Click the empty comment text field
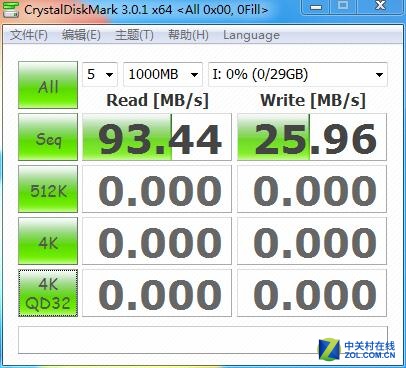 pos(203,340)
